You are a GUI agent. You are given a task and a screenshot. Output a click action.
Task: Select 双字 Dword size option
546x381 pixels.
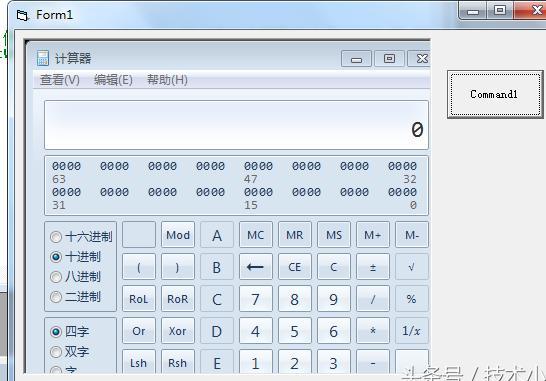click(x=70, y=352)
